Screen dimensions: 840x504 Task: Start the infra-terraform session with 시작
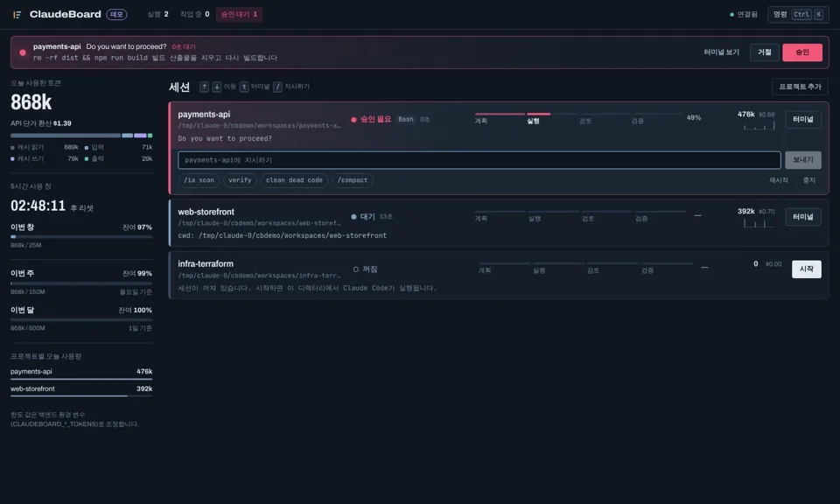806,269
